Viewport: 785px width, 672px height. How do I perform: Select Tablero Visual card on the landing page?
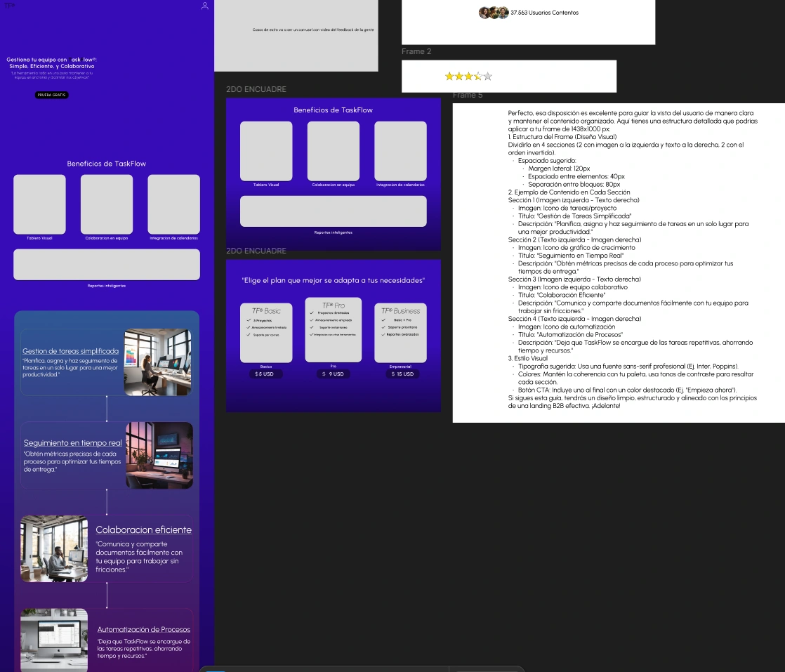tap(39, 204)
